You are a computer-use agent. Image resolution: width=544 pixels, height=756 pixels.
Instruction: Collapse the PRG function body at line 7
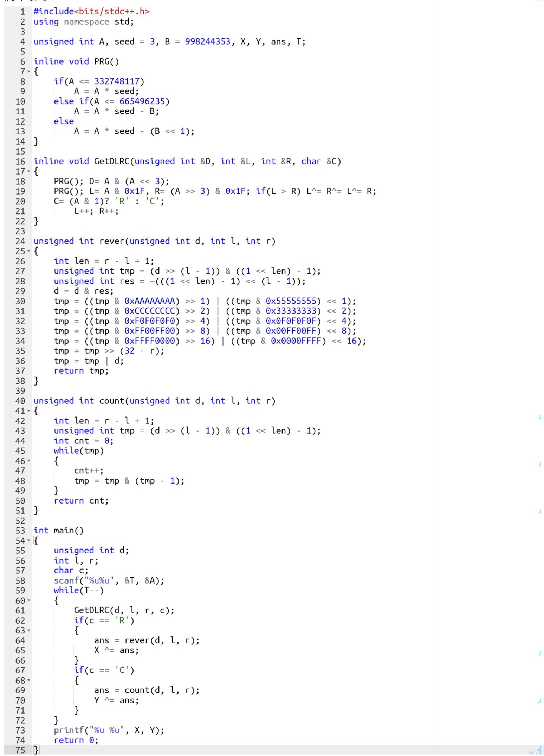pos(29,72)
